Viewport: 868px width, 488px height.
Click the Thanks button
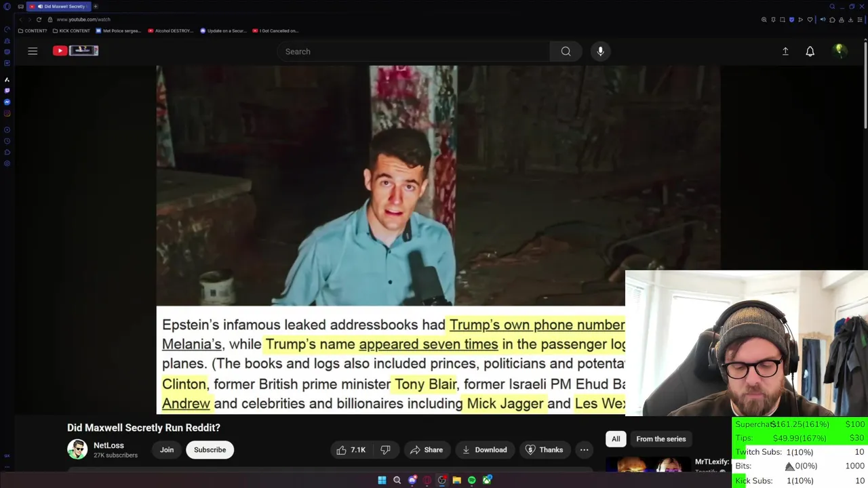[x=545, y=450]
